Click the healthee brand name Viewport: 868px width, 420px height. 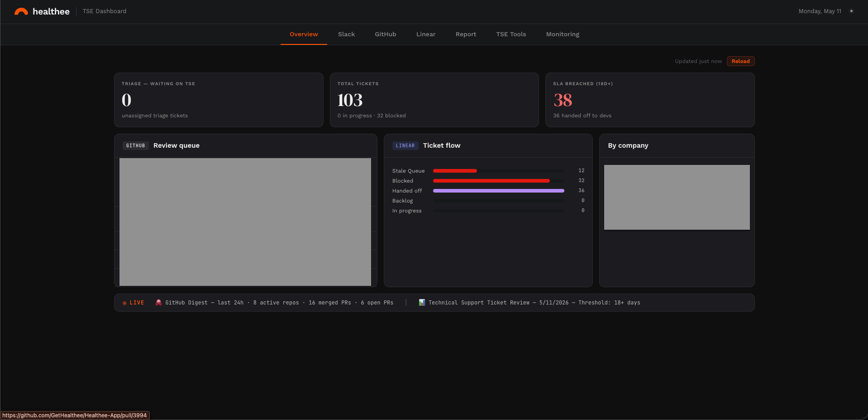click(51, 12)
